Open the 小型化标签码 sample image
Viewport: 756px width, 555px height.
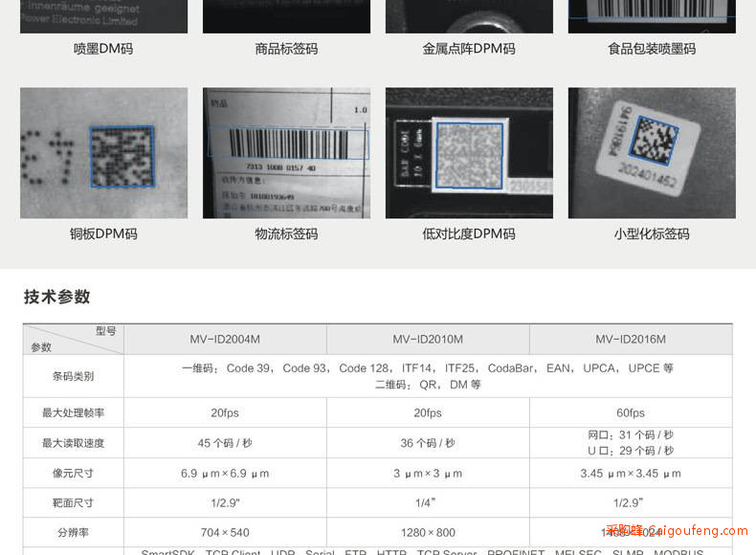(652, 153)
